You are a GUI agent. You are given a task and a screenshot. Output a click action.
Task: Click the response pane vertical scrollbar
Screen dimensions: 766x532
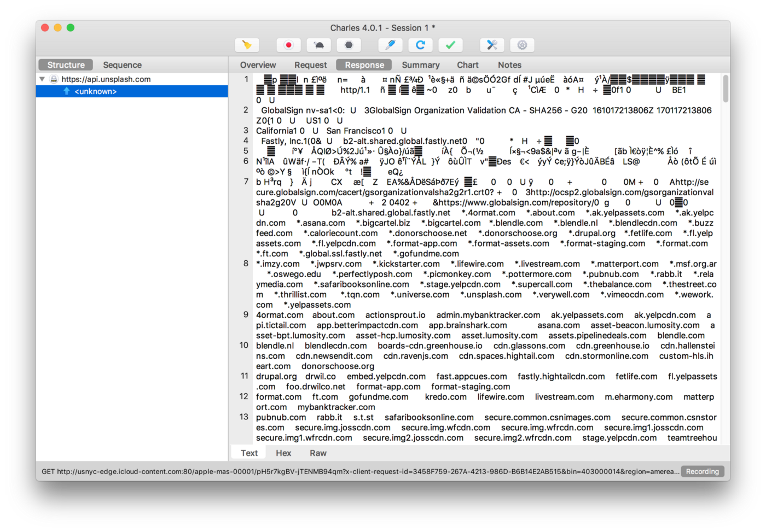point(726,89)
